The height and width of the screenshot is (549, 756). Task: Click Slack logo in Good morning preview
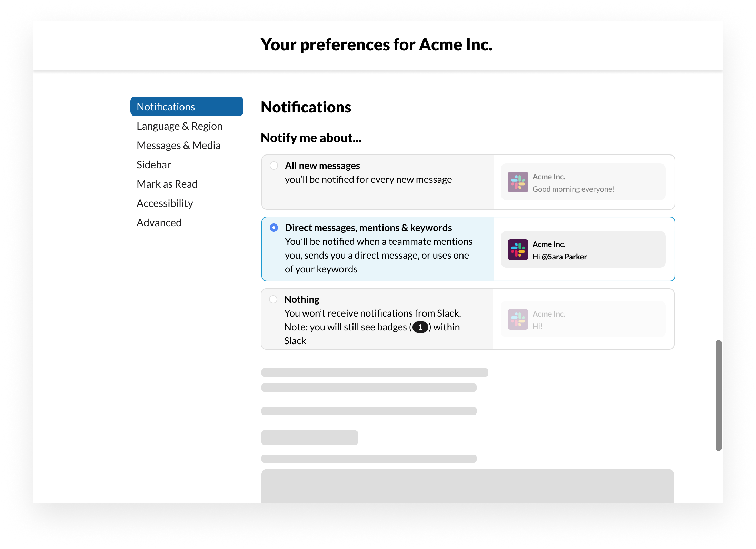[x=518, y=182]
